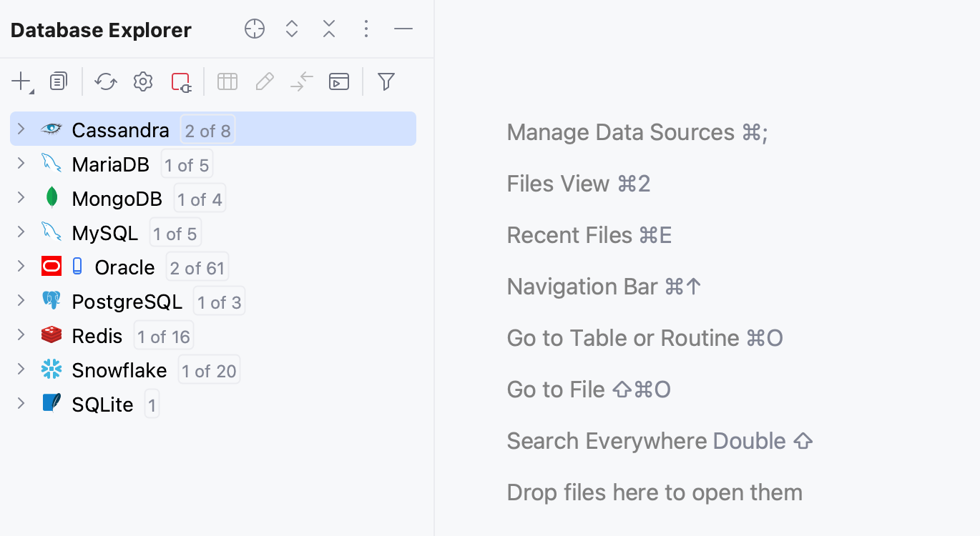Click Collapse All in Database Explorer header
The width and height of the screenshot is (980, 536).
coord(329,29)
